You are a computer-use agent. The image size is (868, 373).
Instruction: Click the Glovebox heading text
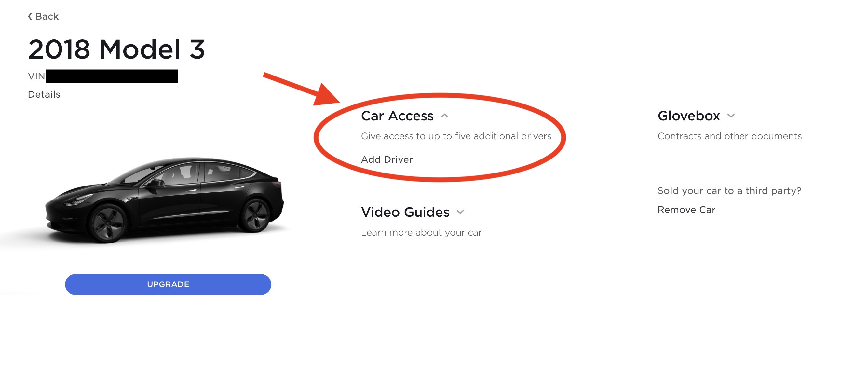click(x=689, y=116)
